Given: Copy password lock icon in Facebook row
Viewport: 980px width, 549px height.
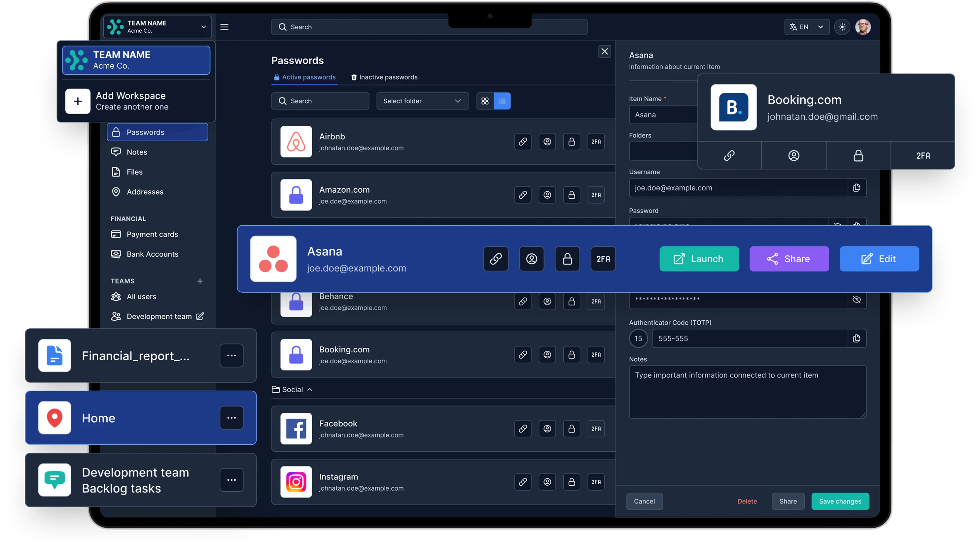Looking at the screenshot, I should 572,429.
